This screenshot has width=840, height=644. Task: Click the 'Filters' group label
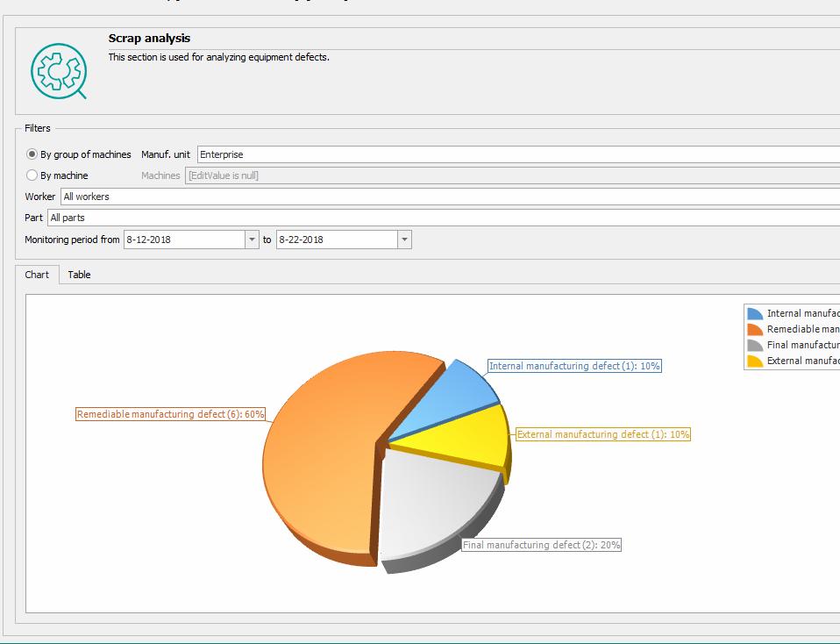38,128
